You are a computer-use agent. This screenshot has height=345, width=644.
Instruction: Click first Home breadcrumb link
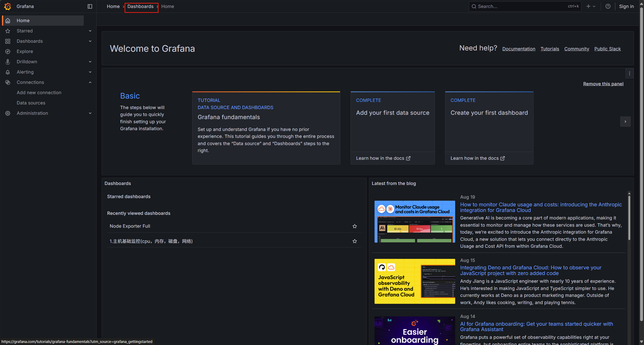pyautogui.click(x=113, y=6)
